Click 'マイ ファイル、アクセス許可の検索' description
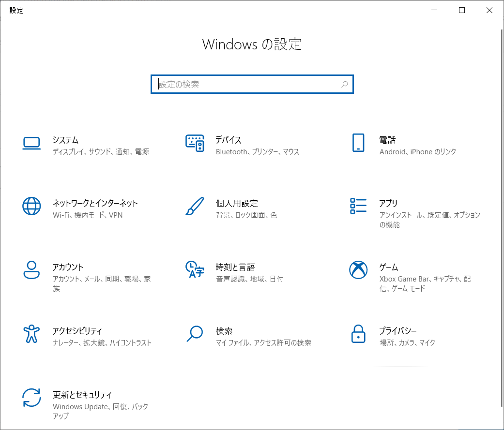Viewport: 504px width, 430px height. point(263,342)
